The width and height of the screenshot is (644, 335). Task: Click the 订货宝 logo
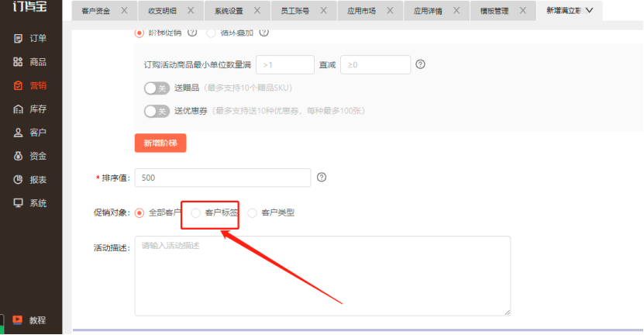[29, 5]
